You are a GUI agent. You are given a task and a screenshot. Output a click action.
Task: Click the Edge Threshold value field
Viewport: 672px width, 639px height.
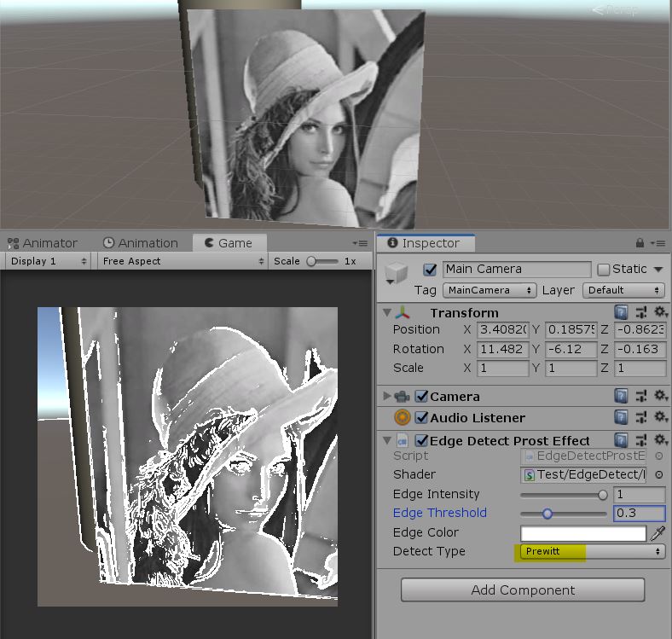640,514
